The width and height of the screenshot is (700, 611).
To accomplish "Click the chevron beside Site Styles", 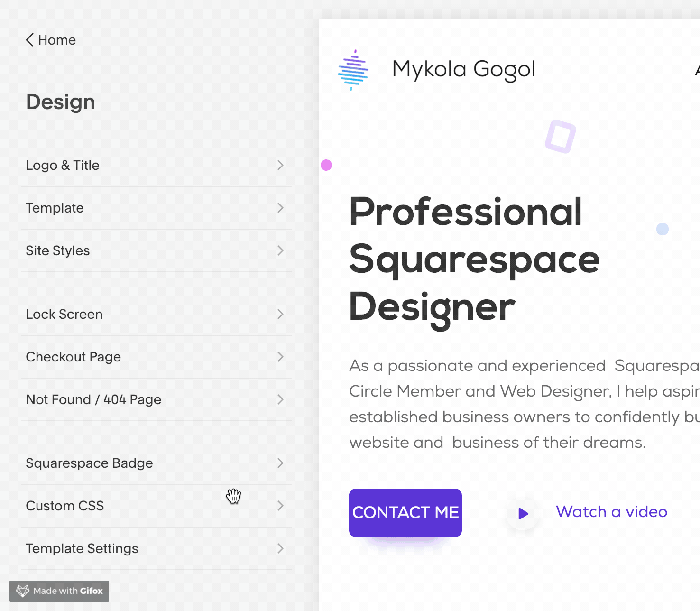I will tap(280, 250).
